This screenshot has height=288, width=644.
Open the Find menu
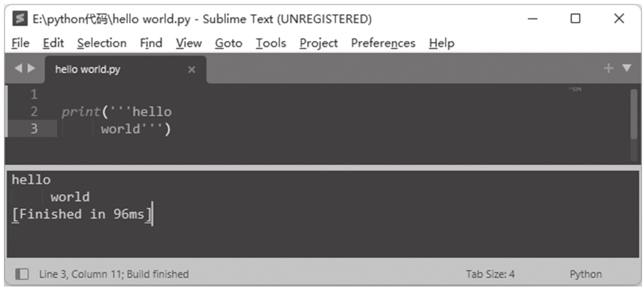(x=151, y=43)
